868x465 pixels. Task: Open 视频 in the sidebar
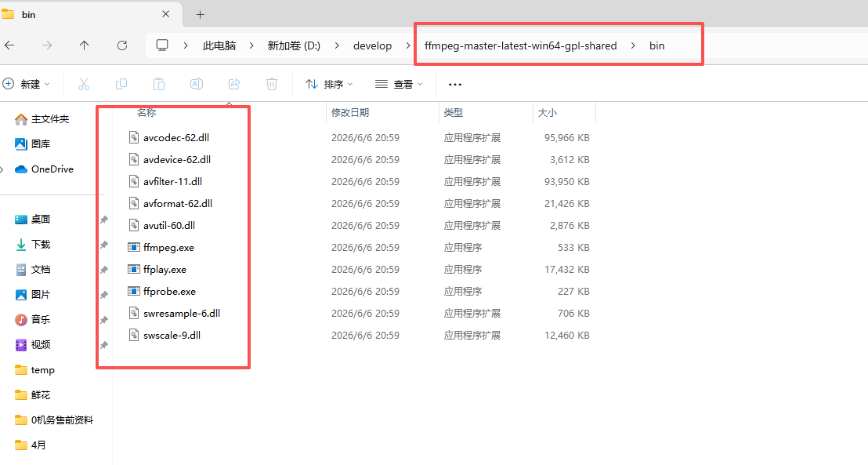33,345
